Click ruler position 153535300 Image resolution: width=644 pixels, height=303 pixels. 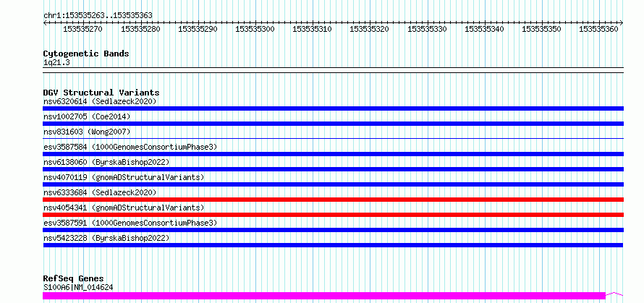(255, 29)
